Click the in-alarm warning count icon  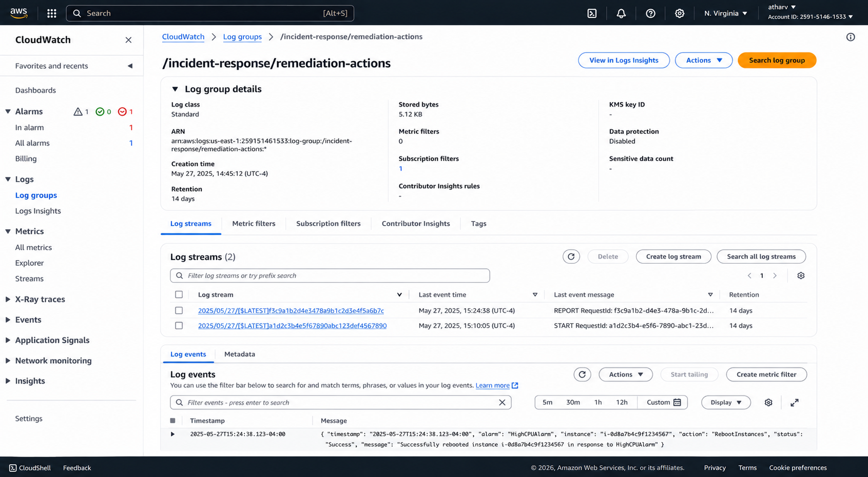click(x=78, y=112)
